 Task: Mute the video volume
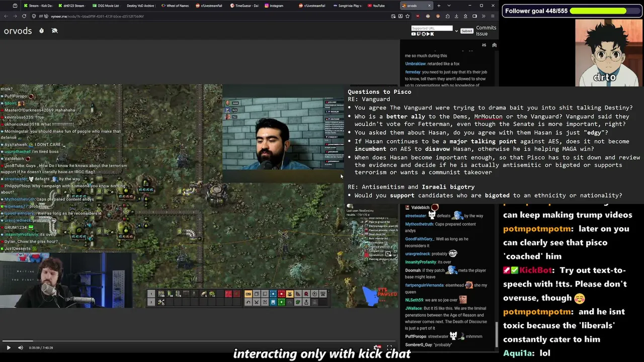coord(21,347)
